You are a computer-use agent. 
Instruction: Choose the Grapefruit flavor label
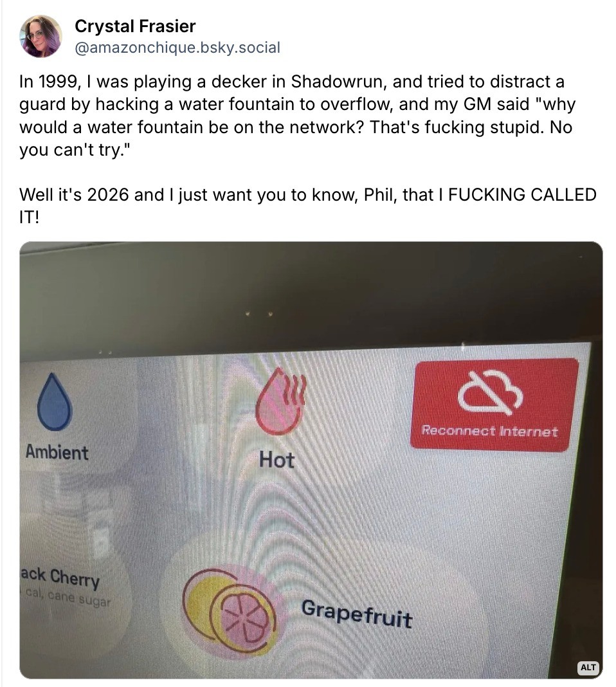[x=356, y=614]
